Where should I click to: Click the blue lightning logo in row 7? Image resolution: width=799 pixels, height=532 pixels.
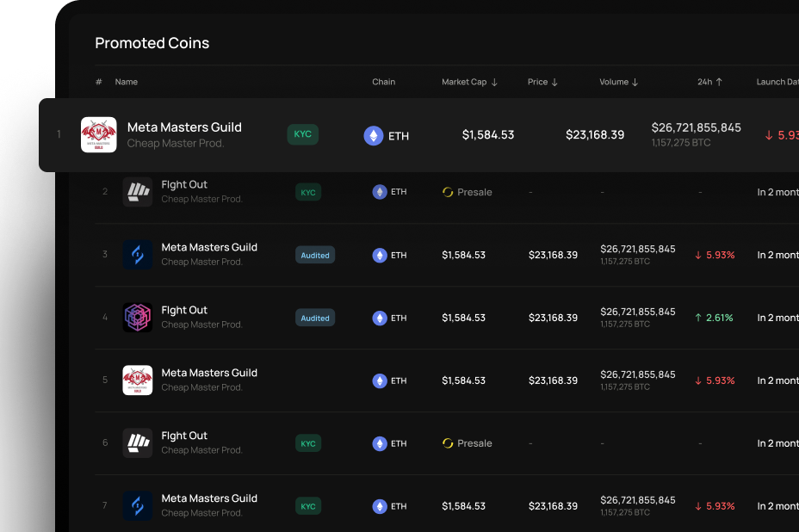click(138, 505)
